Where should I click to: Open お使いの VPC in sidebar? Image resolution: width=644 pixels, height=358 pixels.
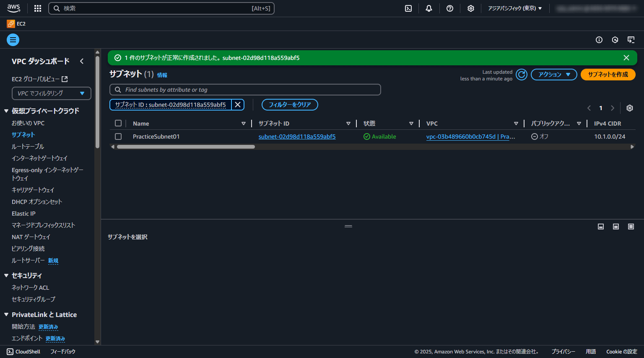[28, 123]
